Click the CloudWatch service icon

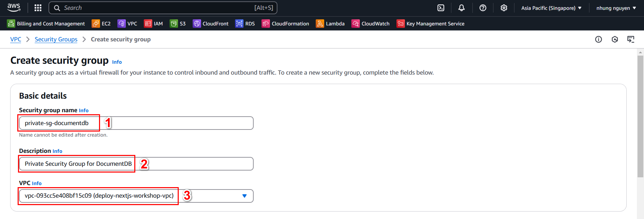[x=356, y=23]
